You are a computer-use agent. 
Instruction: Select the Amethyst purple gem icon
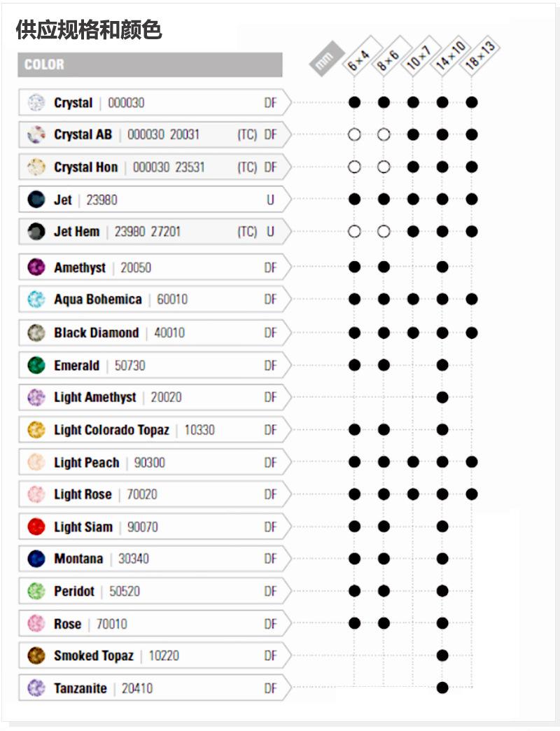36,267
